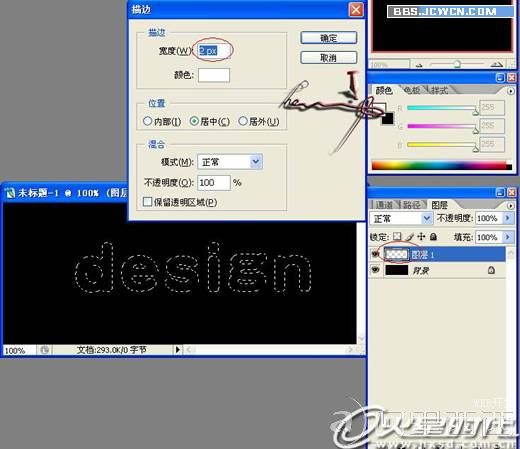Screen dimensions: 520x449
Task: Click the 宽度(W) input field
Action: pyautogui.click(x=214, y=51)
